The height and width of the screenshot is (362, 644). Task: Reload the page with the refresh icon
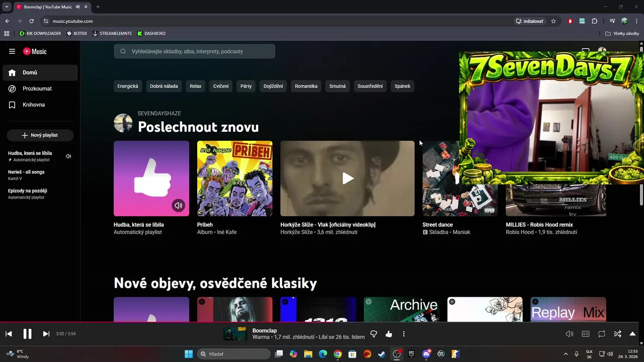point(31,21)
